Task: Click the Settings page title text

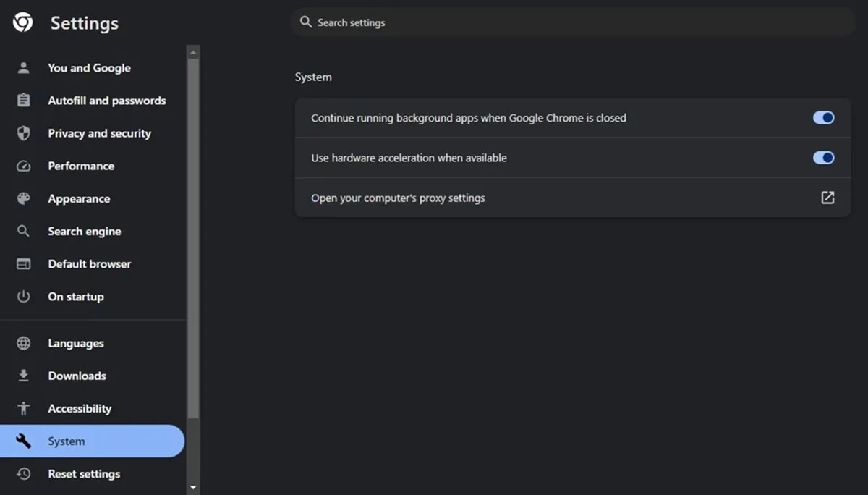Action: coord(85,24)
